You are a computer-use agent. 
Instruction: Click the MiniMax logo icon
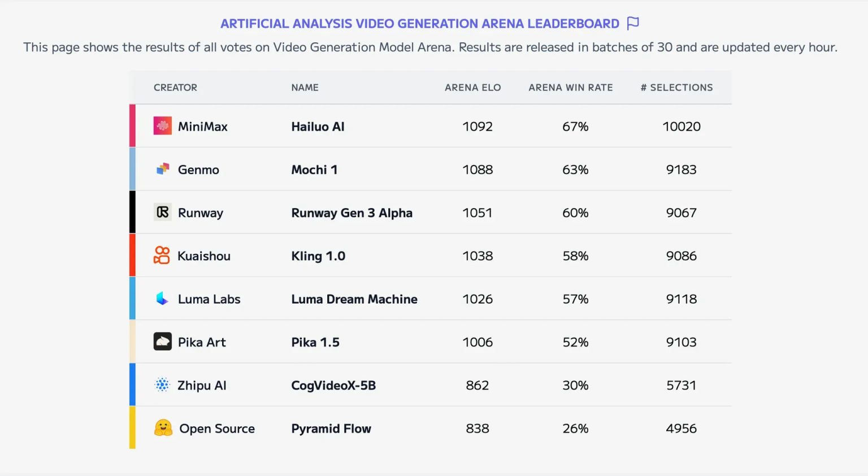pos(163,126)
